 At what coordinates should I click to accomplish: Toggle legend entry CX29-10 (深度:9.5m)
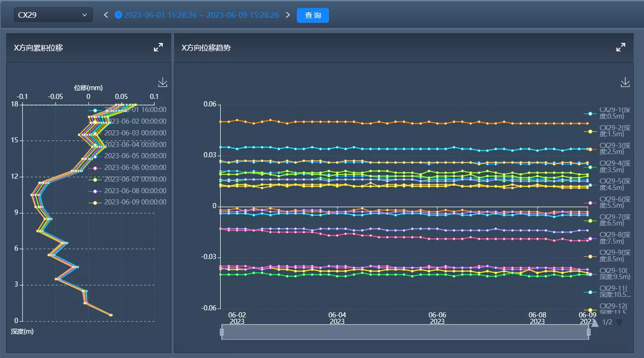(x=608, y=274)
